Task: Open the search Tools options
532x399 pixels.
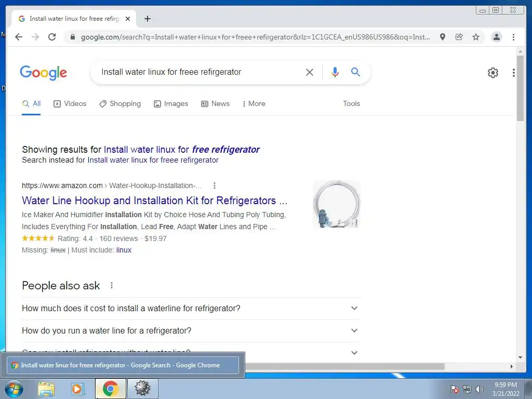Action: pyautogui.click(x=351, y=104)
